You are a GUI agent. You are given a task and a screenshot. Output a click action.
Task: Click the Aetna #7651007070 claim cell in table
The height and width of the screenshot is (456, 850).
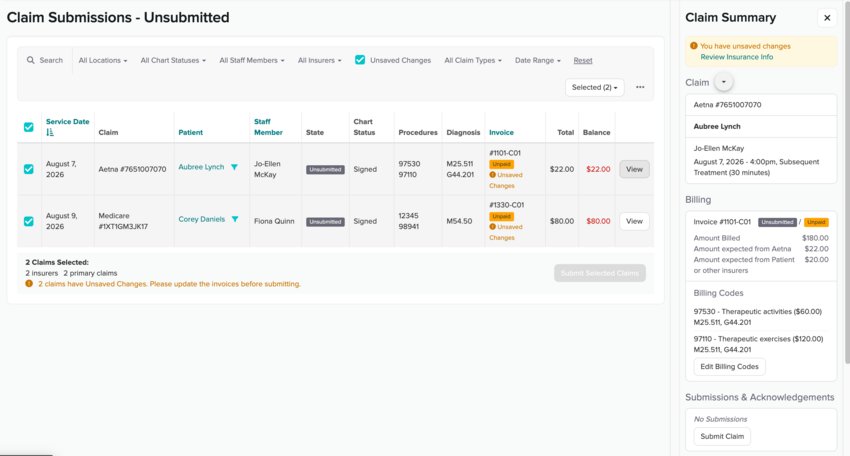click(x=132, y=169)
